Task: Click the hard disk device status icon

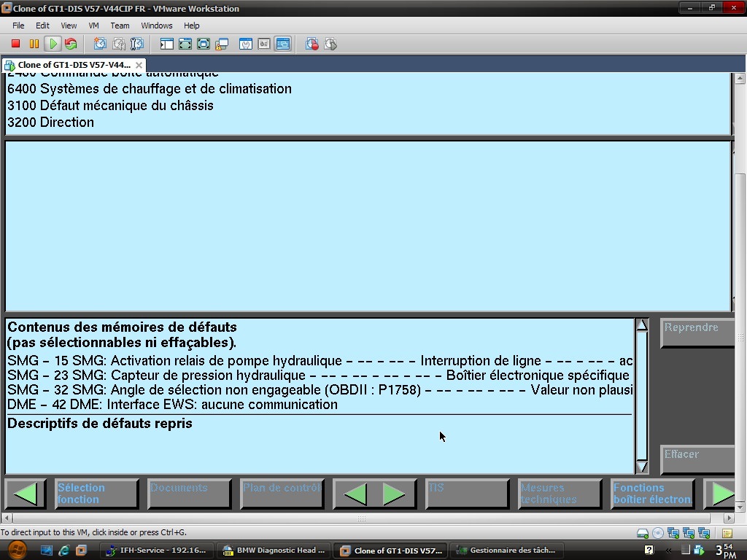Action: (x=642, y=533)
